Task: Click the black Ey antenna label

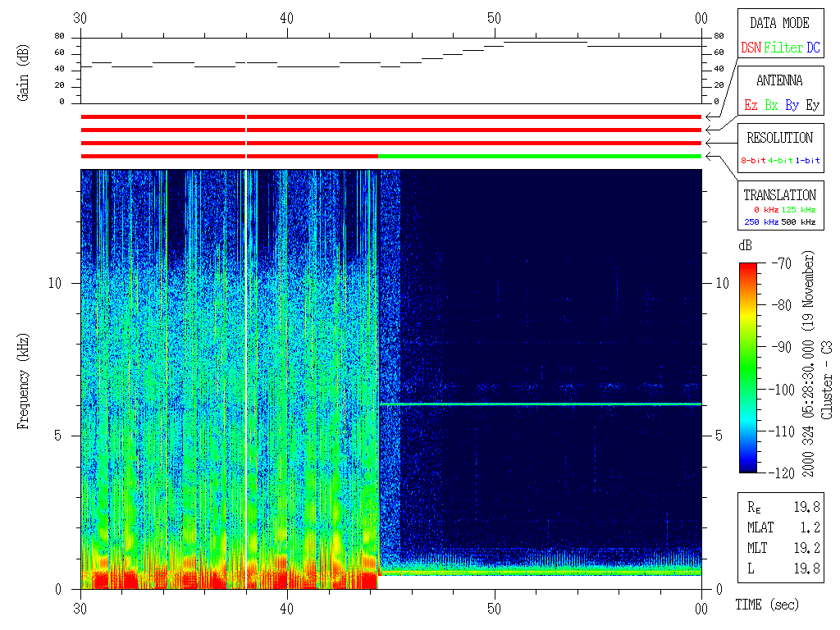Action: coord(812,106)
